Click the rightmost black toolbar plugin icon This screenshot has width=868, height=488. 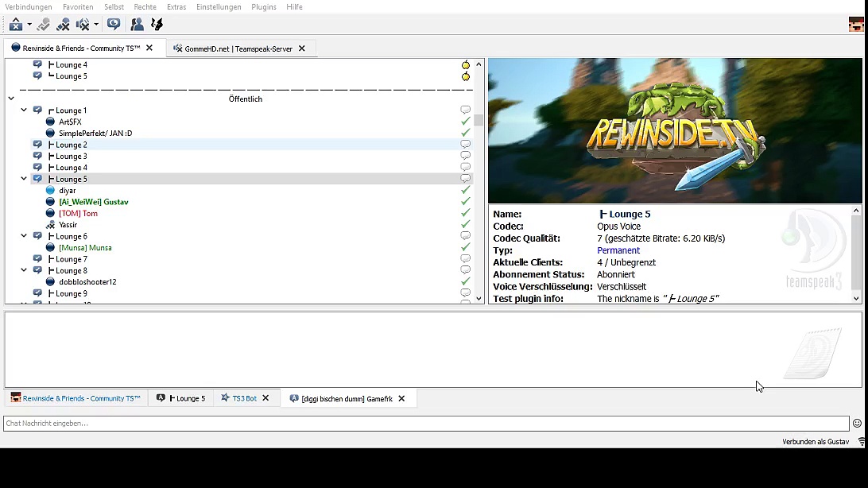point(157,25)
